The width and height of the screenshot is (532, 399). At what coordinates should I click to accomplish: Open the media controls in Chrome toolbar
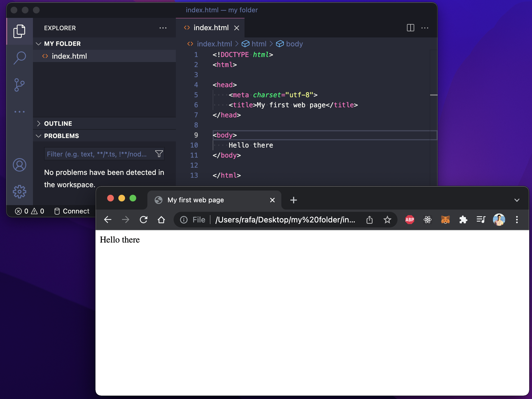tap(481, 220)
